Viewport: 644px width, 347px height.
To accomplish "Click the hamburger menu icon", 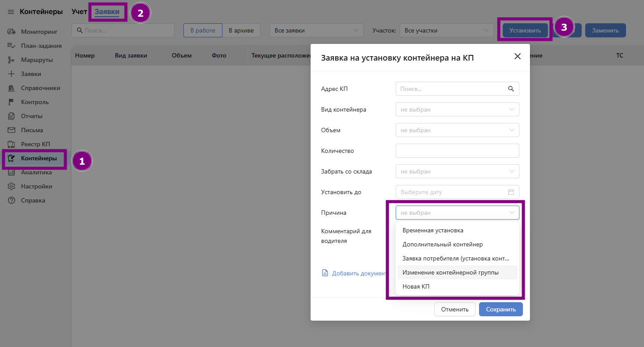I will coord(11,12).
